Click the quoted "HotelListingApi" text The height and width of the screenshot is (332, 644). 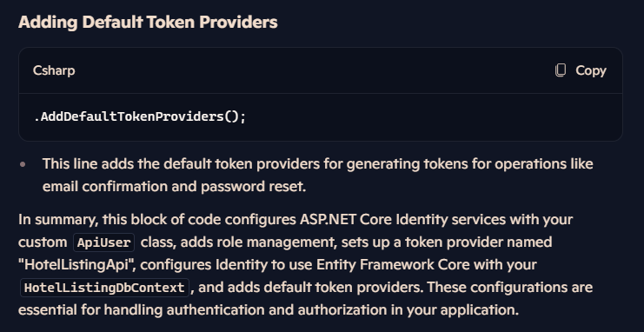click(76, 265)
